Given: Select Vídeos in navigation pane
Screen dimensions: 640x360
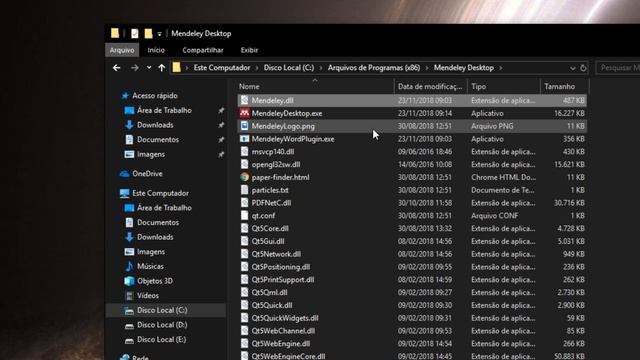Looking at the screenshot, I should [148, 296].
